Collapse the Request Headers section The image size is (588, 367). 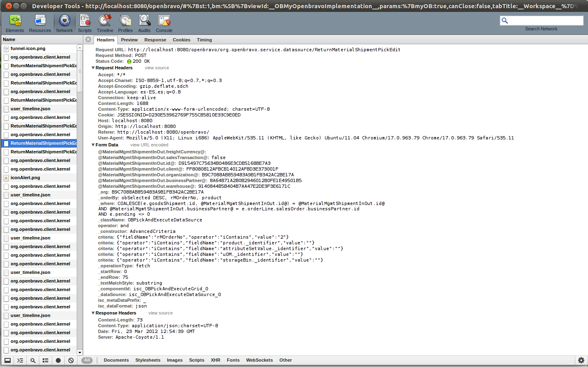93,68
